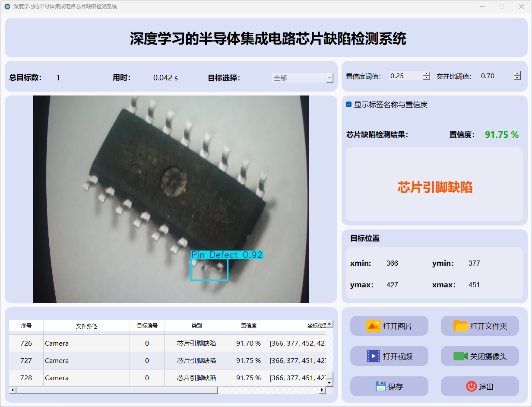Click the video film icon on 打开视频

373,356
